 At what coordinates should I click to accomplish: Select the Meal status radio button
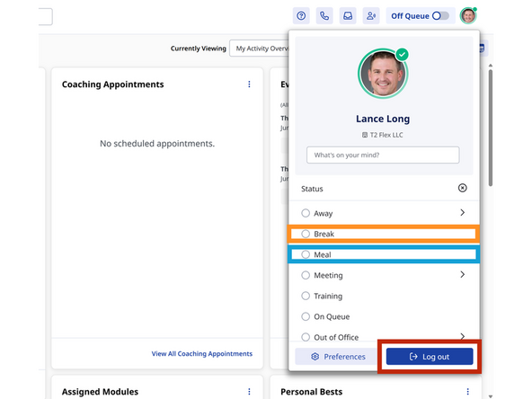click(x=306, y=254)
